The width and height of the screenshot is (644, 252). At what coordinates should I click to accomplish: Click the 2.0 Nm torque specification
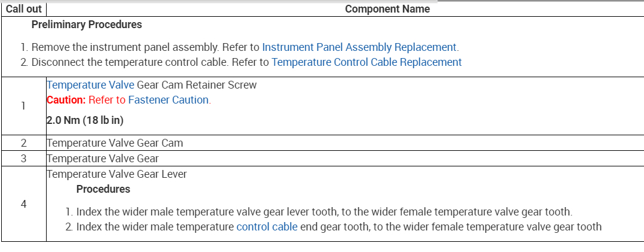coord(85,121)
